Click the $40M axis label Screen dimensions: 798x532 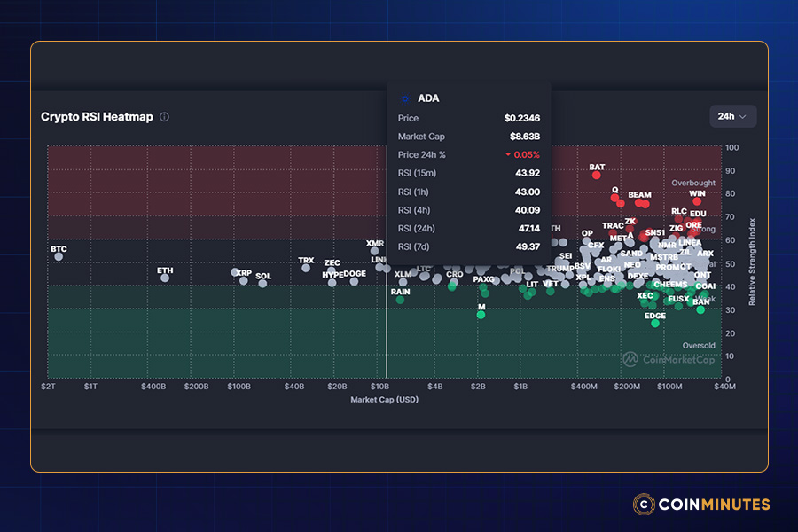click(724, 387)
